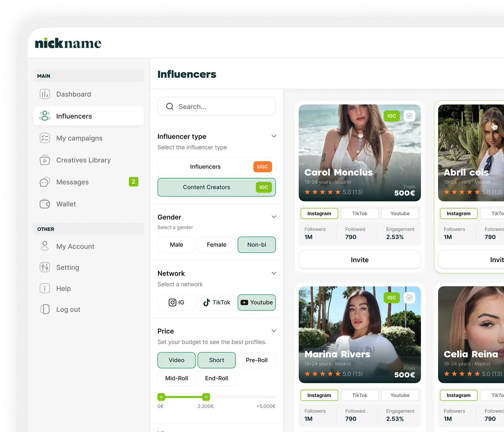Toggle the Short price format chip
Viewport: 504px width, 432px height.
(x=216, y=360)
